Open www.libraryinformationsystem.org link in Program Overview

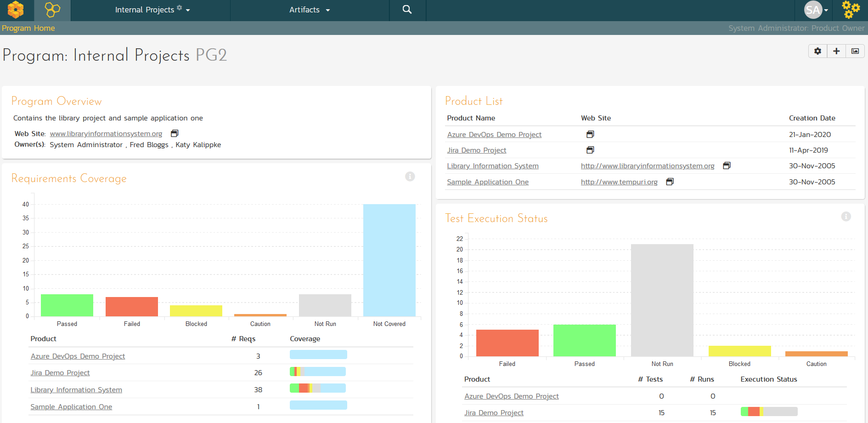(106, 134)
